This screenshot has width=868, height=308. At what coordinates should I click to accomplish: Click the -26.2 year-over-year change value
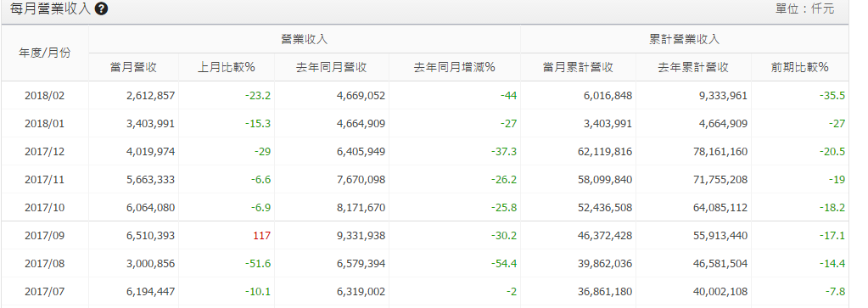click(x=504, y=180)
